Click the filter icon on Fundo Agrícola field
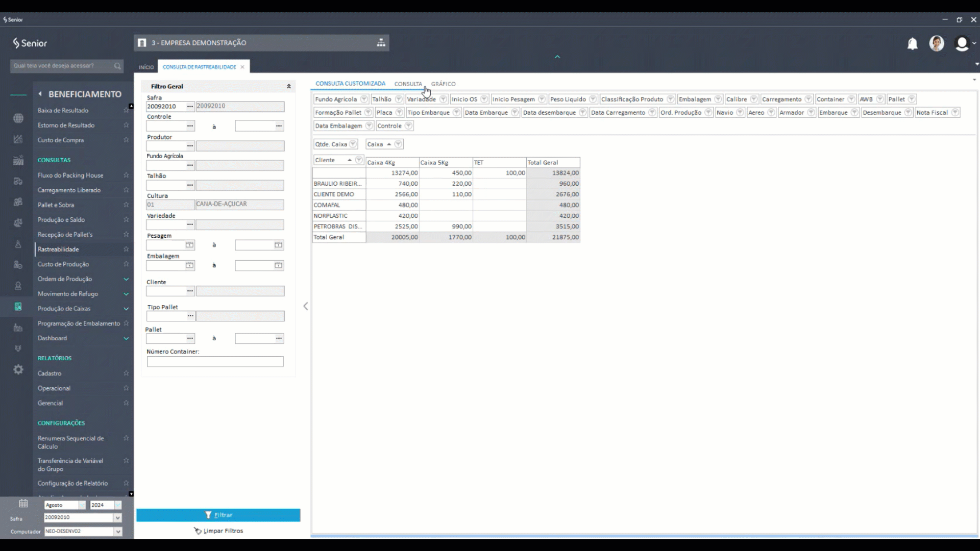This screenshot has height=551, width=980. [364, 99]
